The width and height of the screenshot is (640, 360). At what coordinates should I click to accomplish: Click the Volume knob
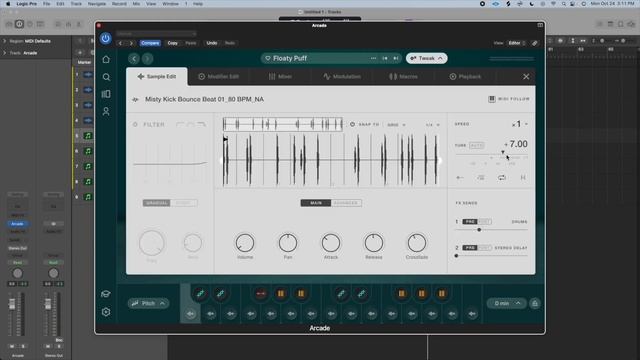(x=245, y=243)
